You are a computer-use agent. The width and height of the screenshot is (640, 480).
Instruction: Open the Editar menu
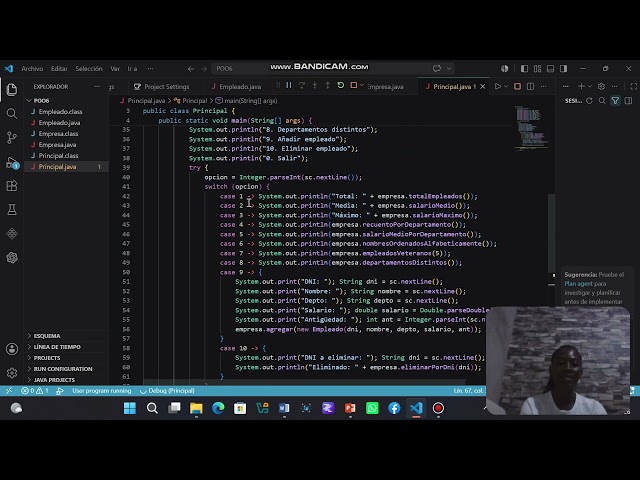(59, 69)
